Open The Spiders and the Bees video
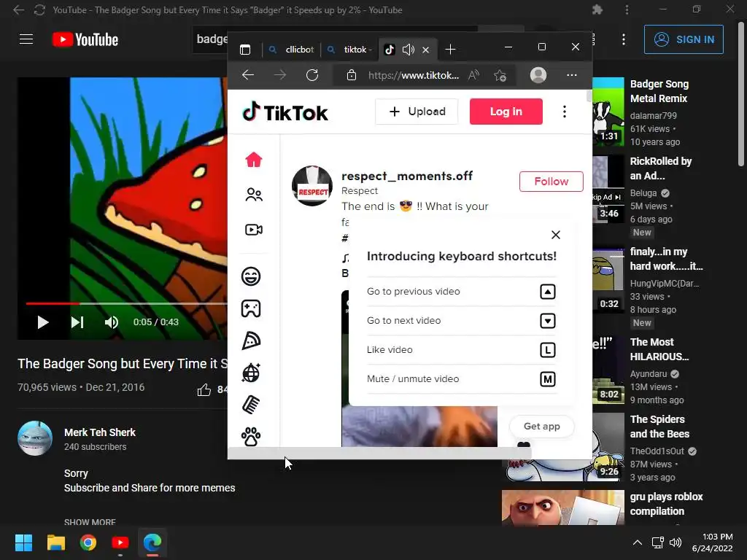 [659, 427]
